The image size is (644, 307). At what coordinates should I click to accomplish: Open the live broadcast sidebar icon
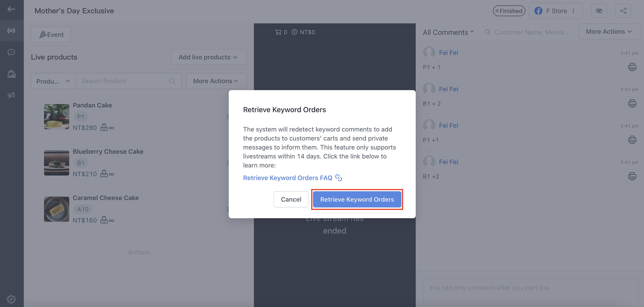[11, 31]
